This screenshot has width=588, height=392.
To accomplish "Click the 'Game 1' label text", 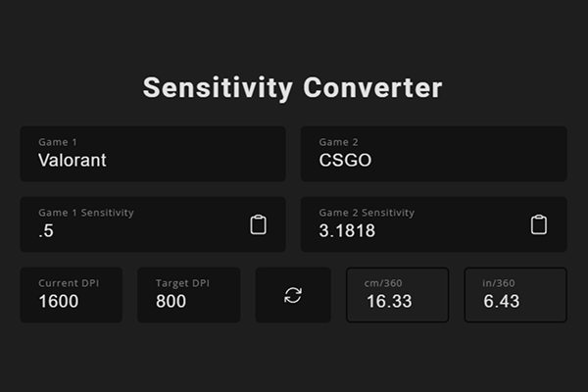I will pos(58,142).
